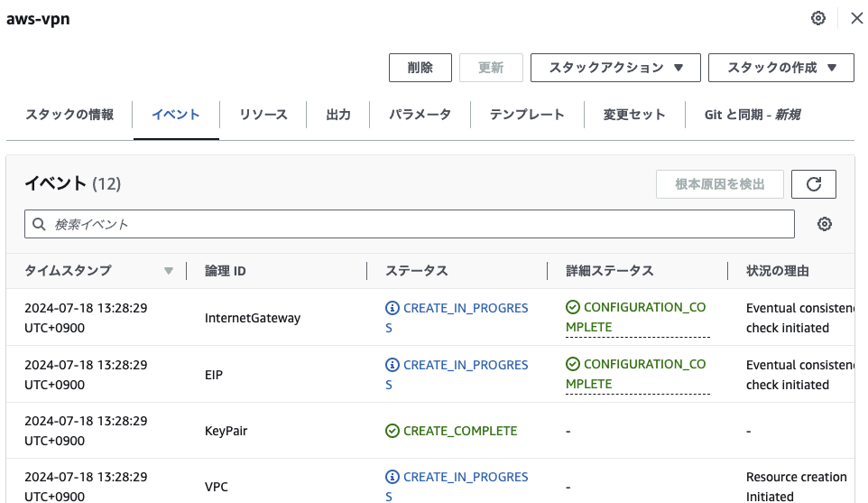
Task: Click the ステータス column header
Action: click(416, 271)
